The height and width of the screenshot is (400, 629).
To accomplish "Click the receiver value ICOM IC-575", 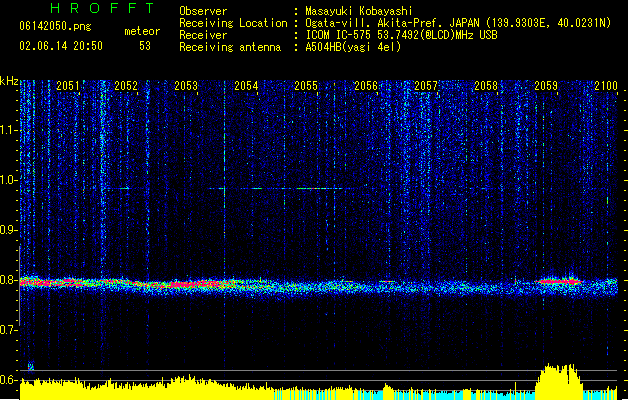I will [339, 35].
